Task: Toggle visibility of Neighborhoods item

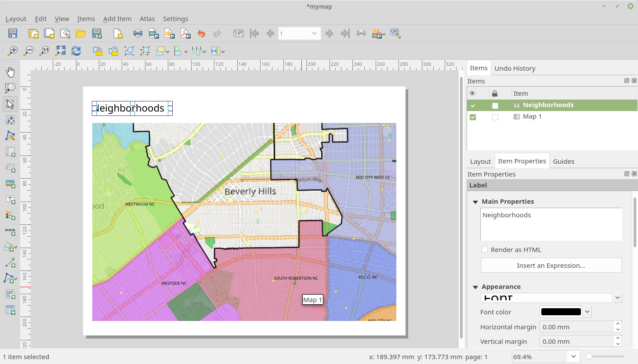Action: 473,105
